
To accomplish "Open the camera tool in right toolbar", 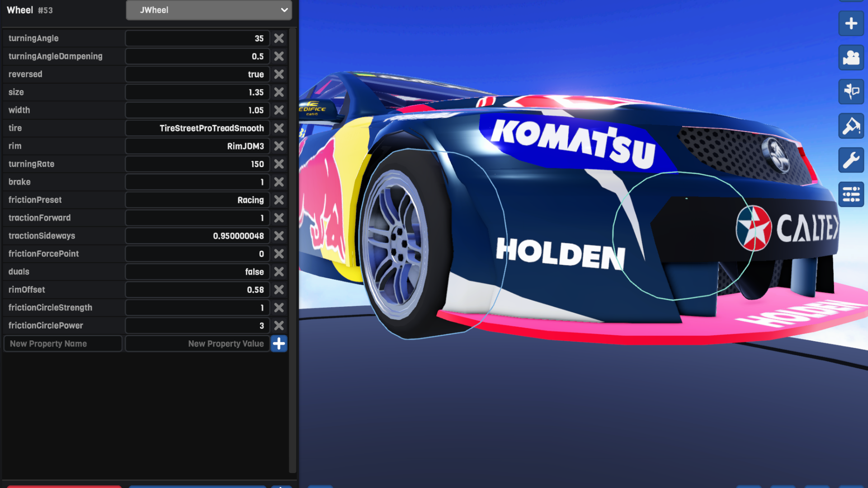I will (x=851, y=57).
